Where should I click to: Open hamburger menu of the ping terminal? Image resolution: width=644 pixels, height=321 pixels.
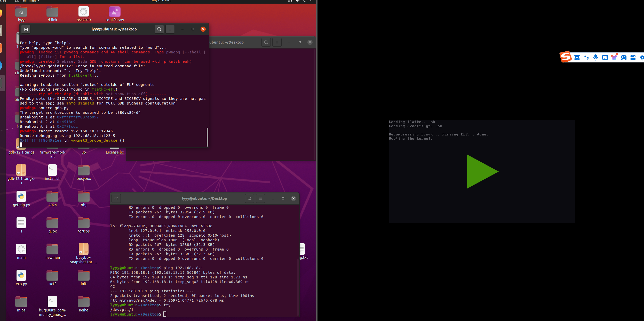click(x=260, y=198)
